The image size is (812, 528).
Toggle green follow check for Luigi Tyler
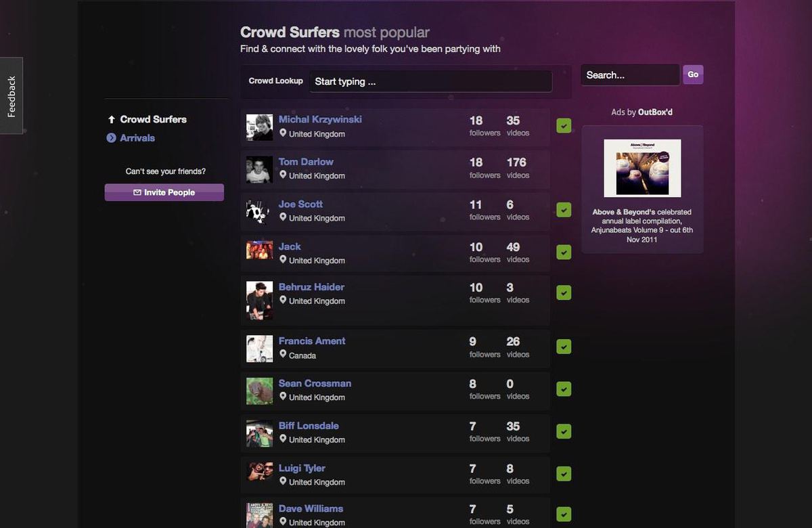coord(564,474)
